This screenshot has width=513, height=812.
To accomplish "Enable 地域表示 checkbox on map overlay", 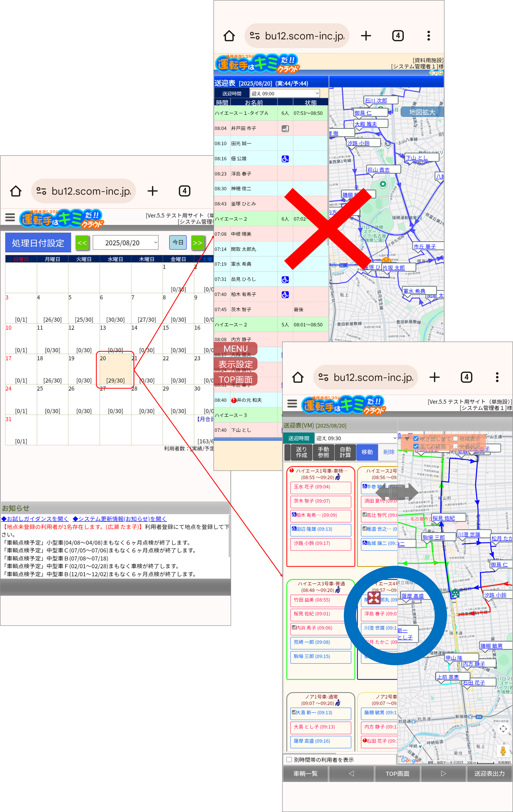I will click(455, 439).
